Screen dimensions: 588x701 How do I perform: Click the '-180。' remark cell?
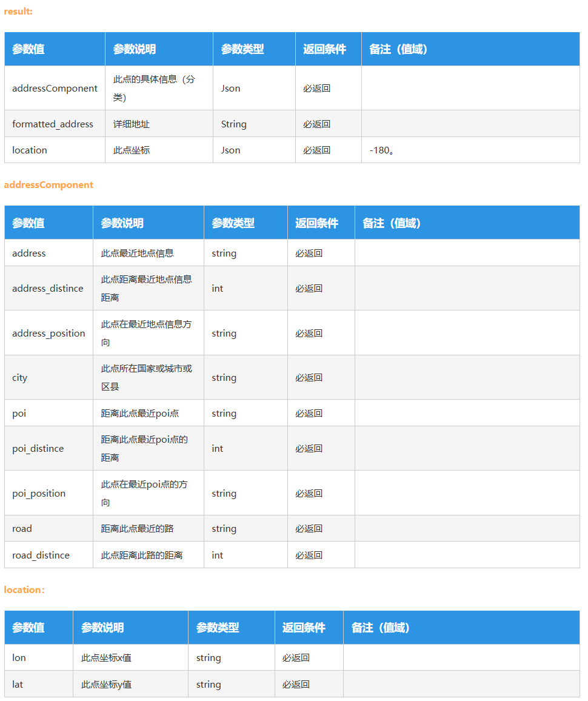(x=470, y=150)
